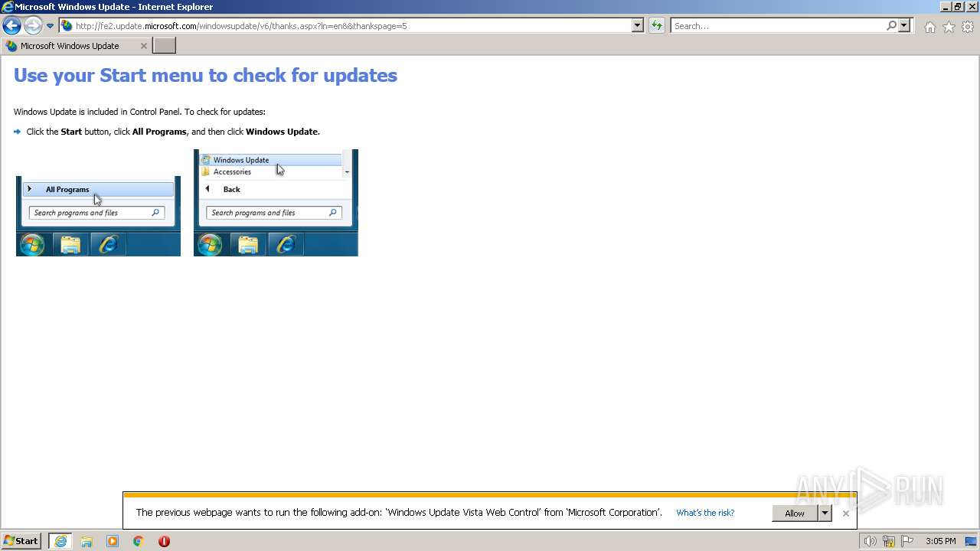Dismiss the add-on notification bar
Image resolution: width=980 pixels, height=551 pixels.
845,514
